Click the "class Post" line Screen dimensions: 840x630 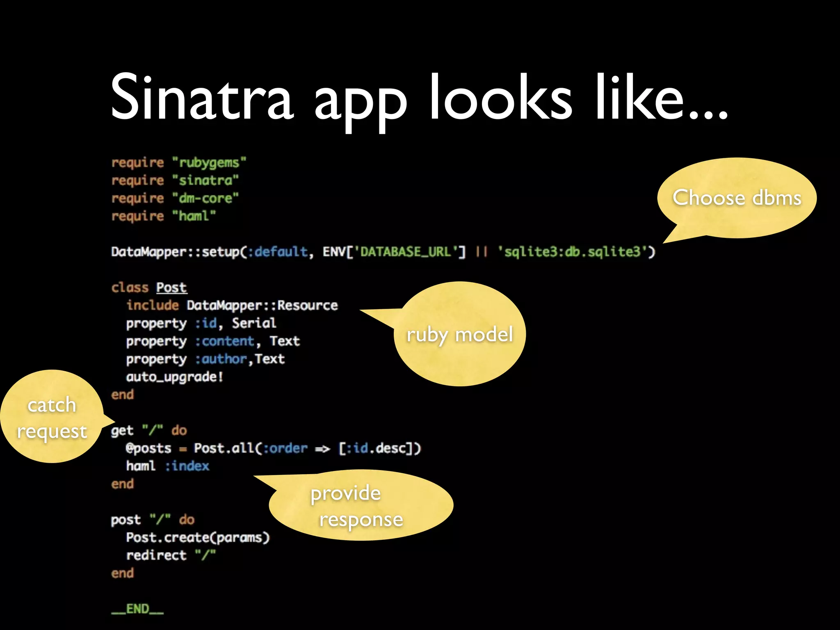point(149,288)
